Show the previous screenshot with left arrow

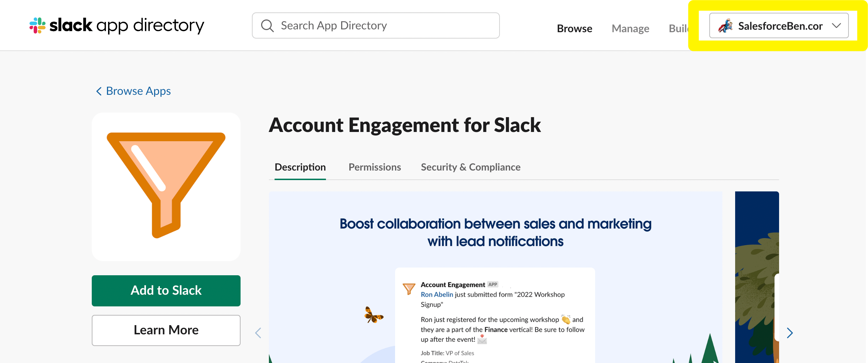(258, 333)
